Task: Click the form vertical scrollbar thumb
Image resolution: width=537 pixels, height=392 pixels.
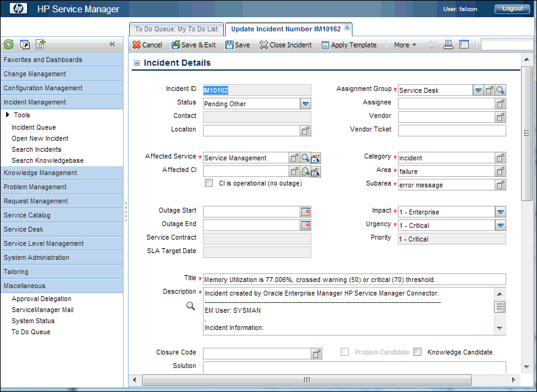Action: click(527, 133)
